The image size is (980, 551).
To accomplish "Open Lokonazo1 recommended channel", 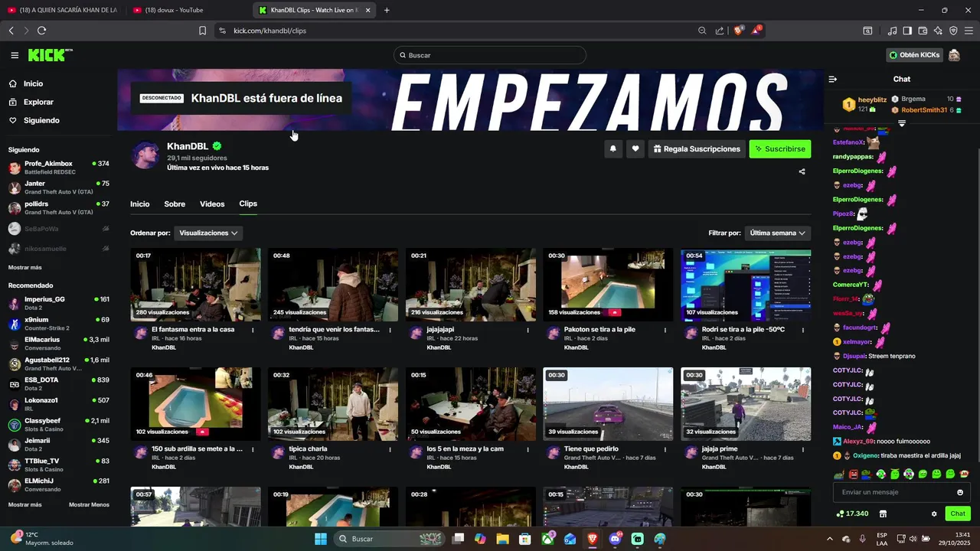I will coord(59,404).
